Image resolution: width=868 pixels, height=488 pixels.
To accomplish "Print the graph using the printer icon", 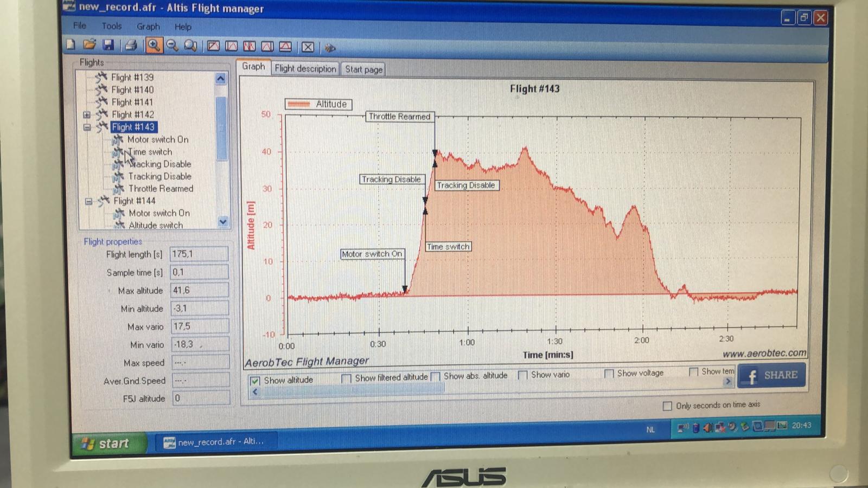I will click(x=130, y=45).
